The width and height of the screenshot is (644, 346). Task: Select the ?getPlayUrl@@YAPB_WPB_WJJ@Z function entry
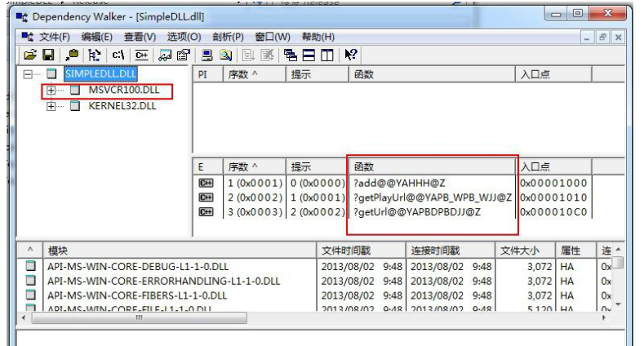[x=433, y=197]
